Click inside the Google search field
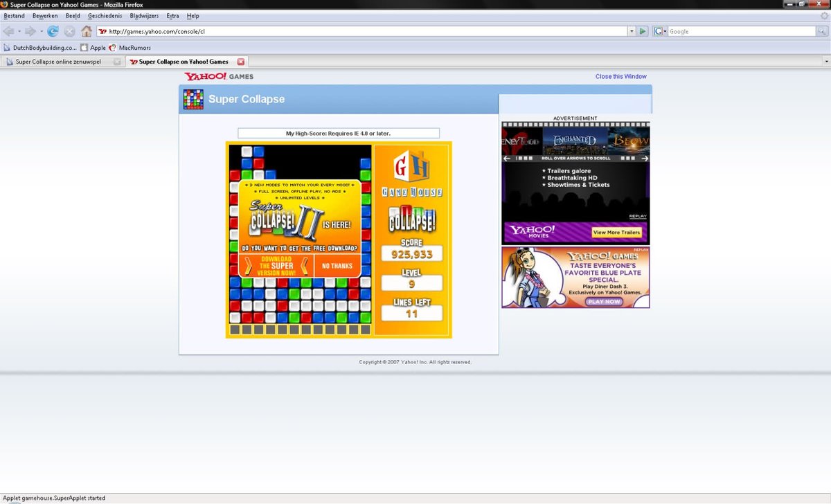The width and height of the screenshot is (831, 504). click(x=741, y=31)
